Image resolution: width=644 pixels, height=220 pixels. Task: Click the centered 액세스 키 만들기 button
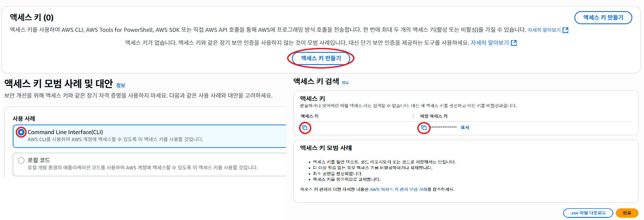click(321, 58)
